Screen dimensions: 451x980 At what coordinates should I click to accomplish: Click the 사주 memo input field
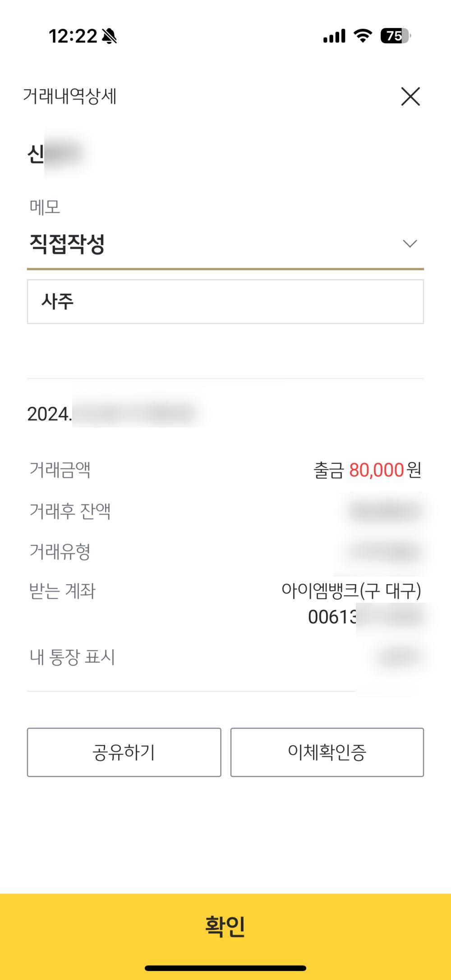point(225,302)
